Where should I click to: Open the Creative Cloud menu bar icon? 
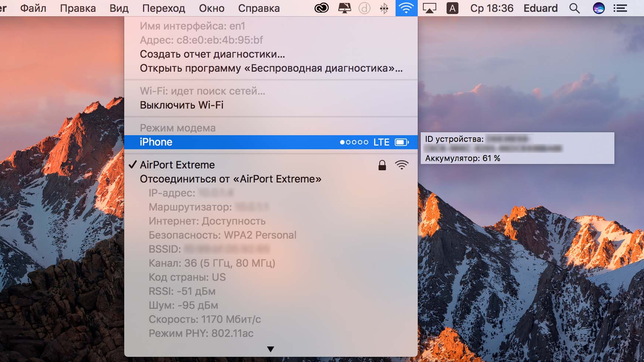coord(322,8)
